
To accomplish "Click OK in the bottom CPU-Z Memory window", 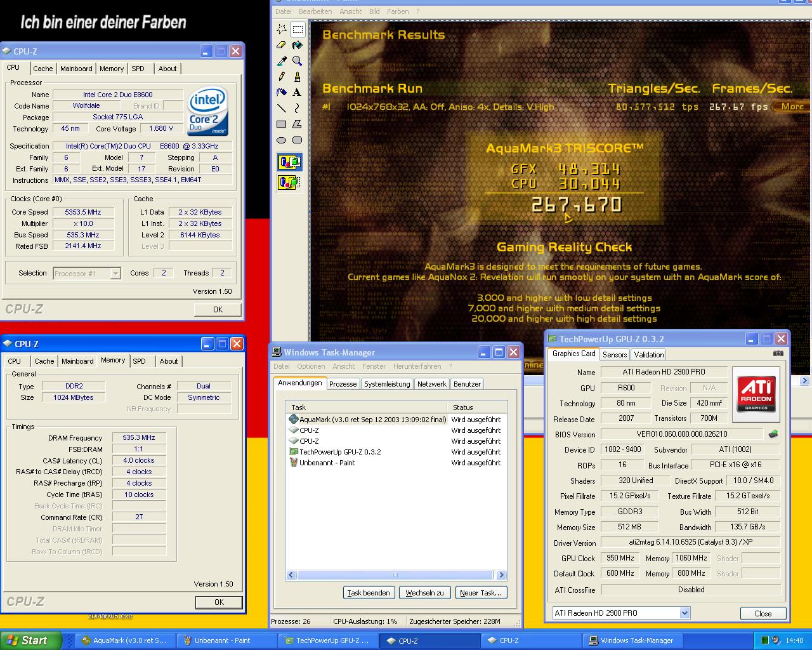I will (219, 602).
